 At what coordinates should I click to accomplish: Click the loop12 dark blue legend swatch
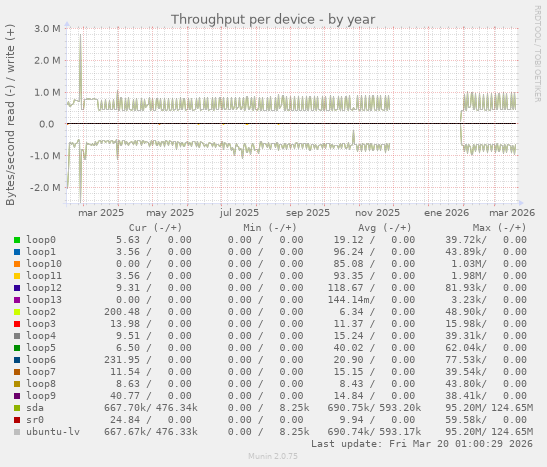click(17, 288)
